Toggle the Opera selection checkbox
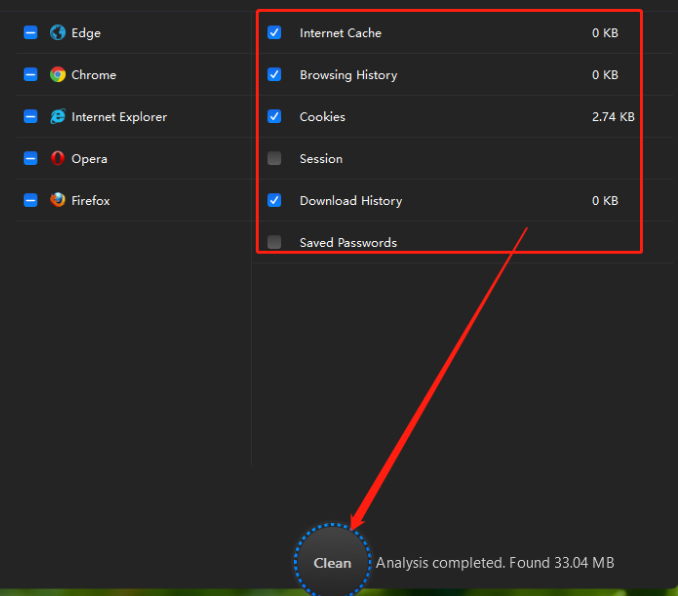This screenshot has height=596, width=678. coord(30,158)
